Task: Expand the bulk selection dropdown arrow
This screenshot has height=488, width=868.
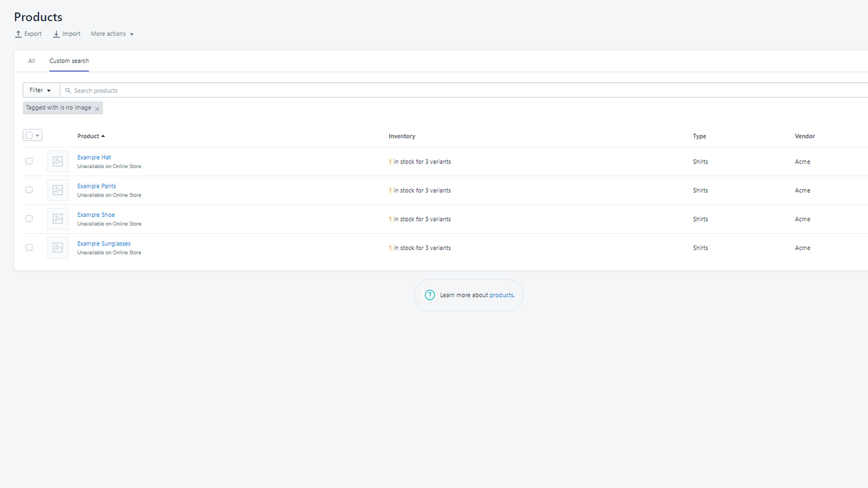Action: coord(37,136)
